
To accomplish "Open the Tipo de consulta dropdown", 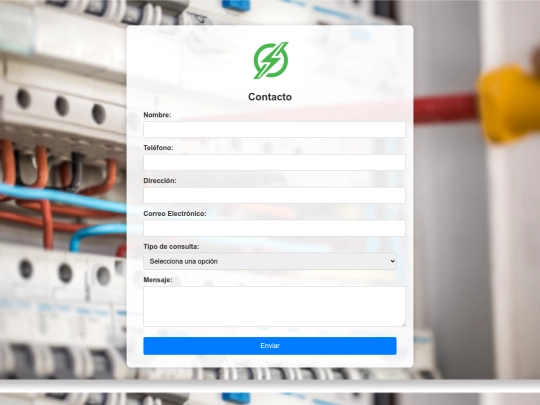I will coord(270,261).
